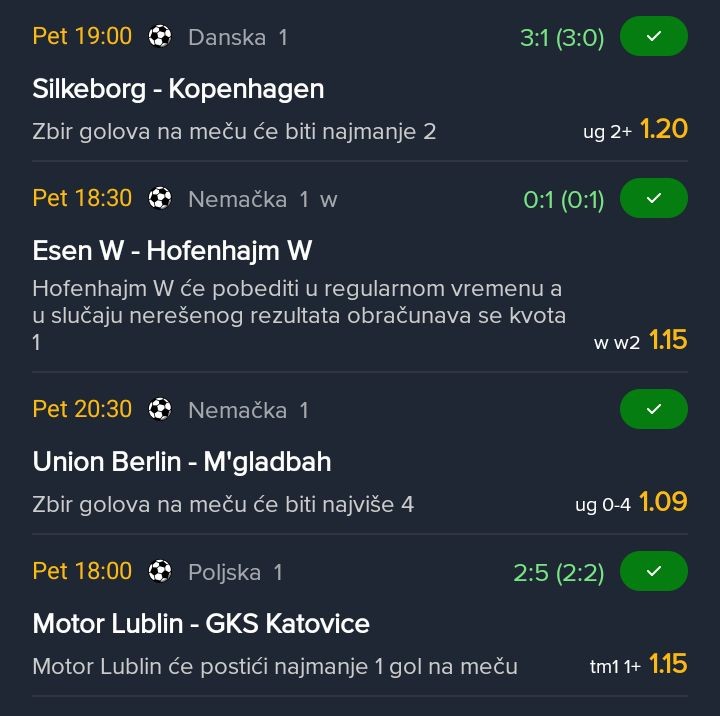The image size is (720, 716).
Task: Click the Danska 1 league label
Action: [237, 38]
